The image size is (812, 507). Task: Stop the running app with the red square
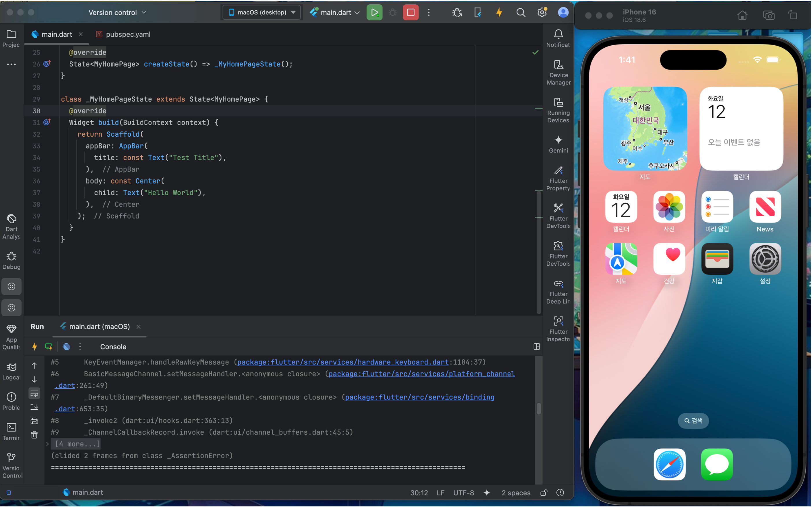410,12
